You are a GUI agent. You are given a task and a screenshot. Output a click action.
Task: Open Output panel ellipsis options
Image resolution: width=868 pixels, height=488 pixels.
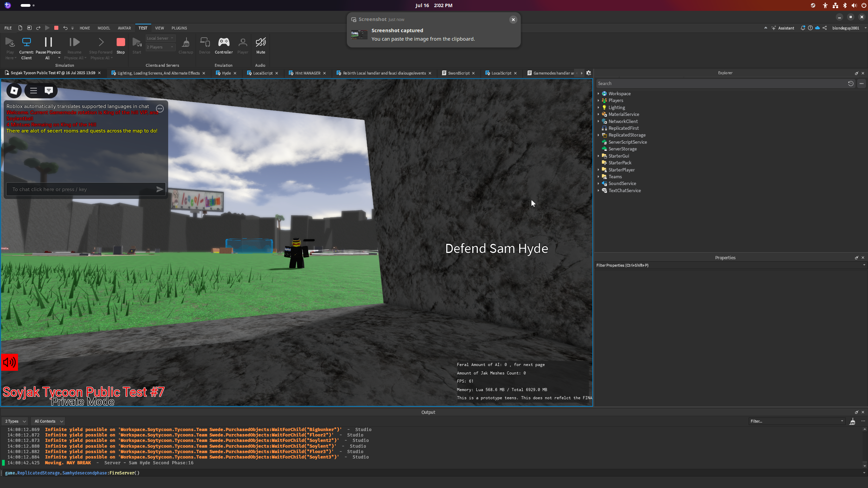863,421
